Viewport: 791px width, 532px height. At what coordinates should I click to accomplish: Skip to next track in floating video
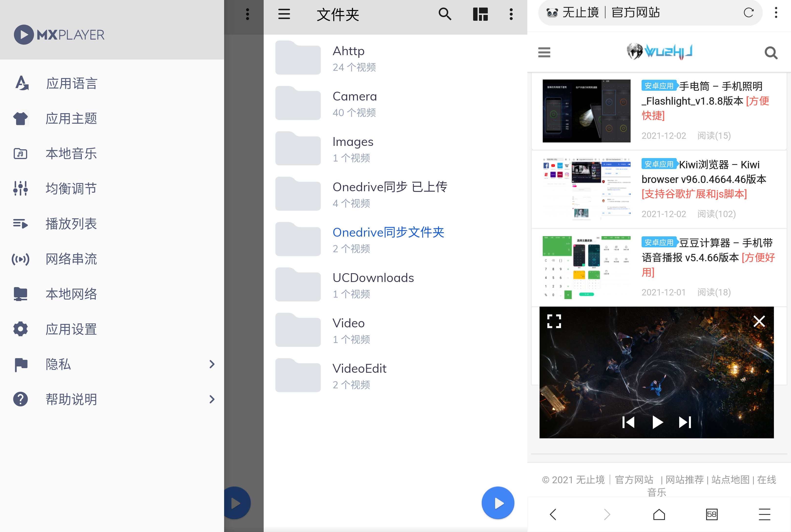pyautogui.click(x=685, y=422)
